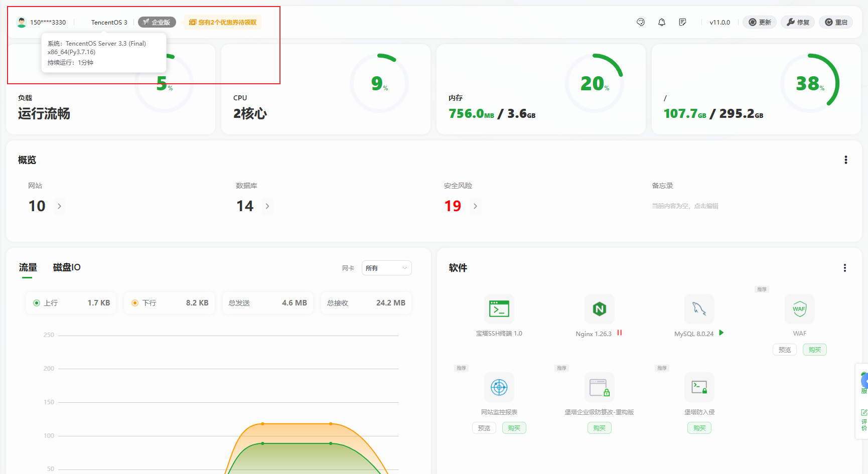Image resolution: width=868 pixels, height=474 pixels.
Task: Click the WAF shield icon
Action: (799, 309)
